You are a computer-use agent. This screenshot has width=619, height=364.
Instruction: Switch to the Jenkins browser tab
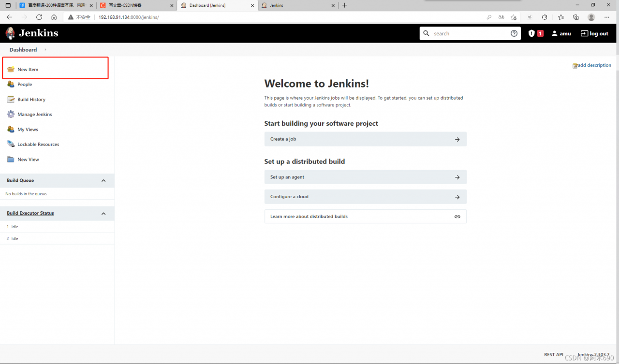297,5
